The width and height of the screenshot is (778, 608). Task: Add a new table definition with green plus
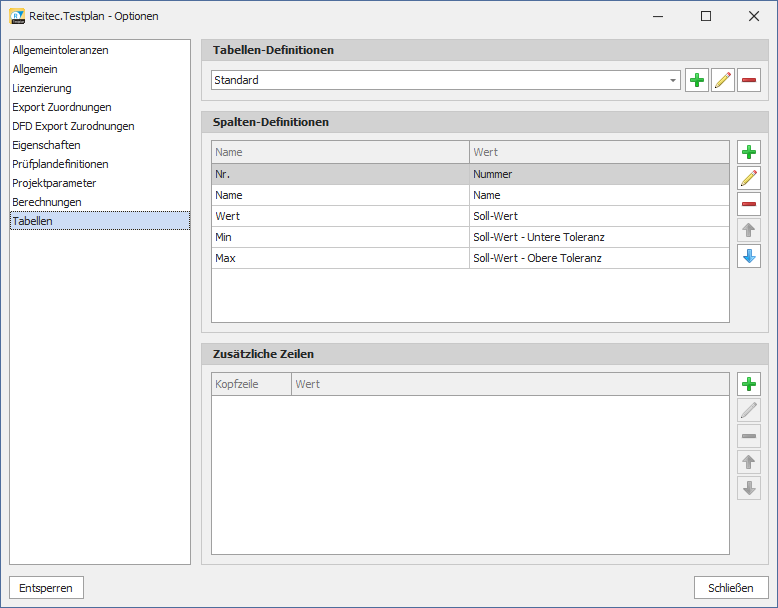697,81
